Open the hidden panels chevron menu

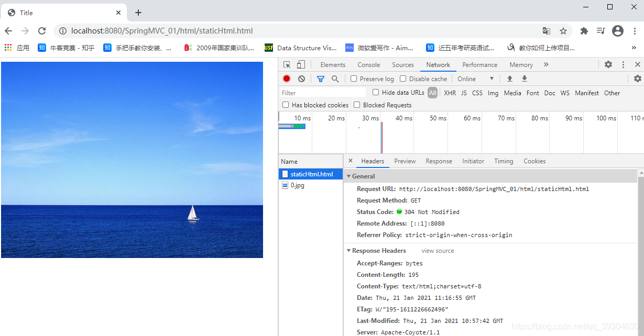(x=545, y=64)
